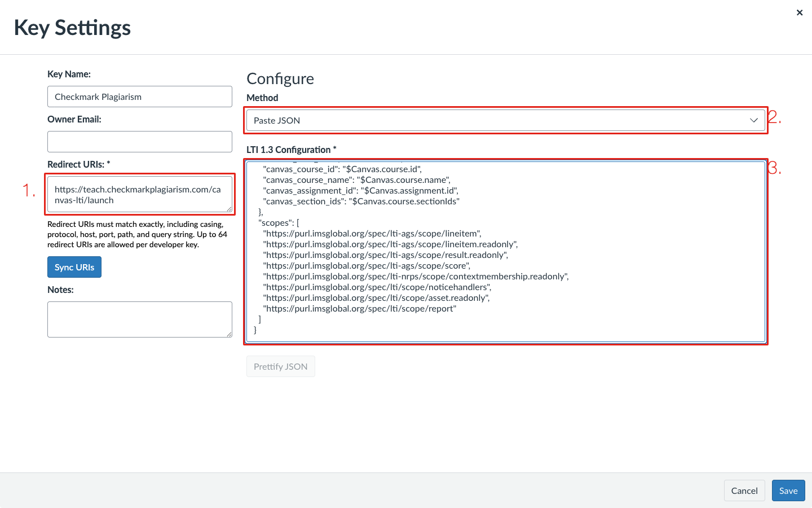Click the Redirect URIs text area
The height and width of the screenshot is (508, 812).
coord(140,194)
